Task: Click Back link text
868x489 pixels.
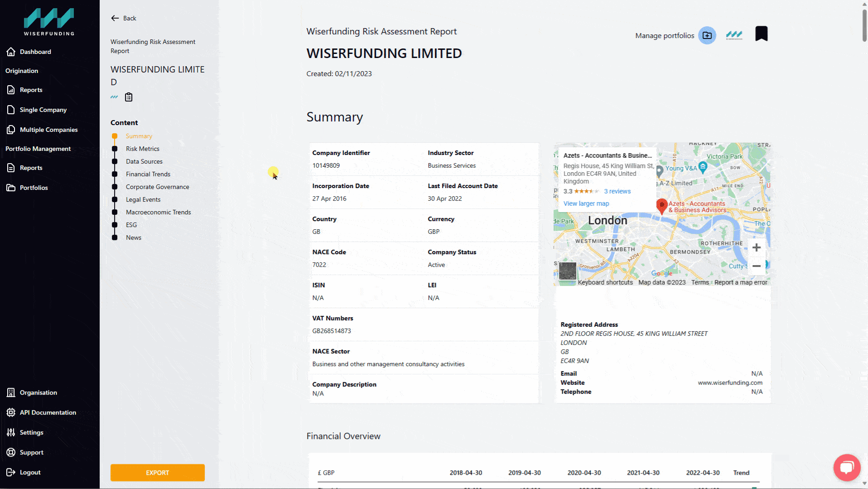Action: point(130,18)
